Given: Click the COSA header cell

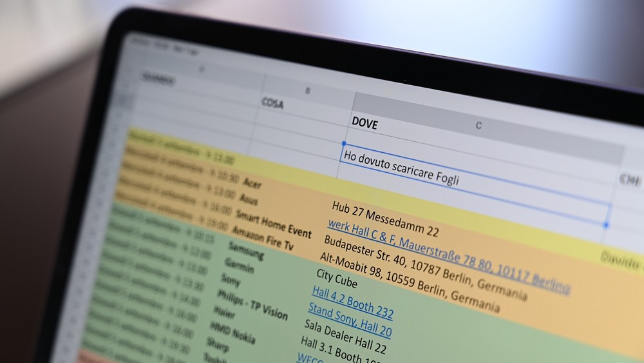Looking at the screenshot, I should pyautogui.click(x=272, y=103).
